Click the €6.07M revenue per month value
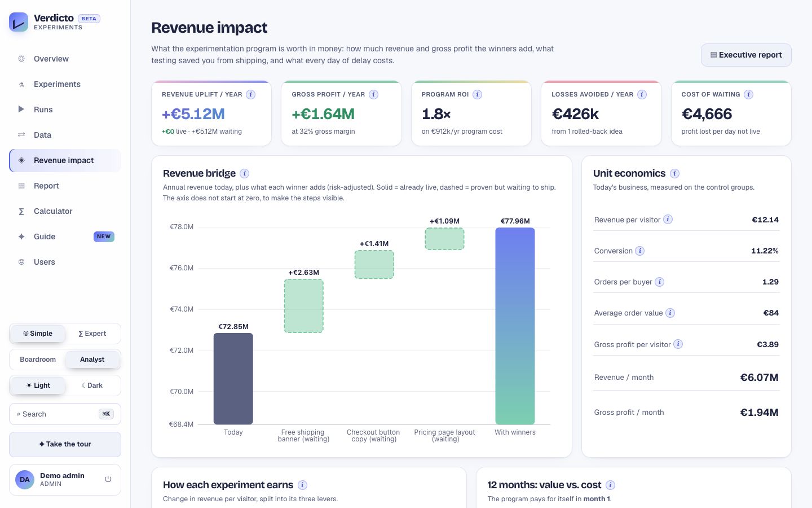The height and width of the screenshot is (508, 812). click(759, 378)
